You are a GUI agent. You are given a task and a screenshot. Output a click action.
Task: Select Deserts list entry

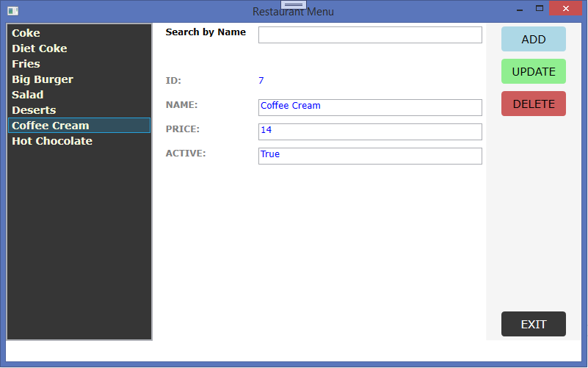coord(79,110)
